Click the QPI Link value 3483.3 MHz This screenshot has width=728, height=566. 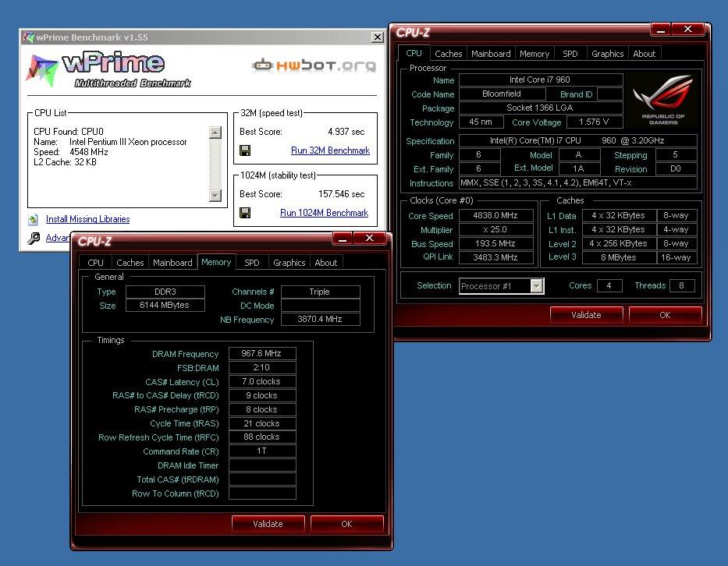pyautogui.click(x=495, y=257)
